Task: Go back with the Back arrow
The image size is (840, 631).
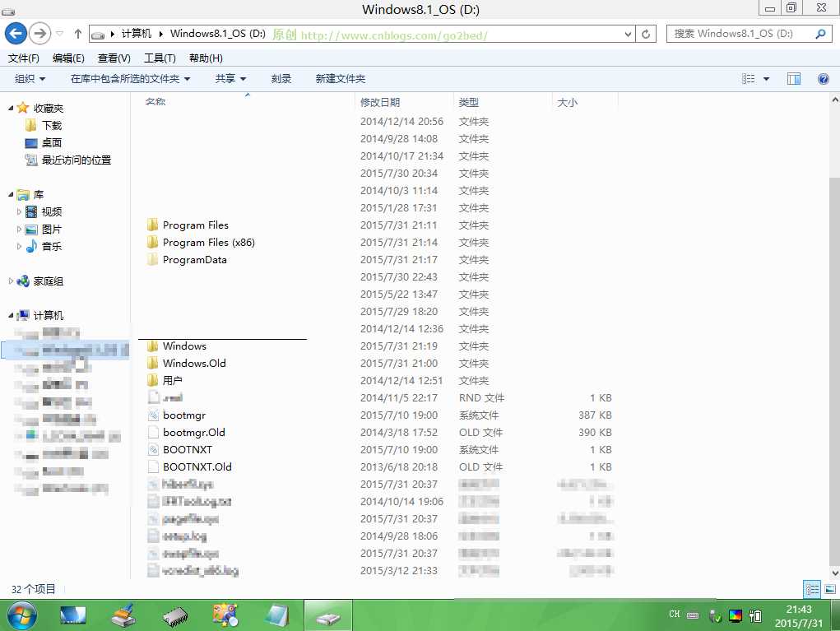Action: [x=16, y=34]
